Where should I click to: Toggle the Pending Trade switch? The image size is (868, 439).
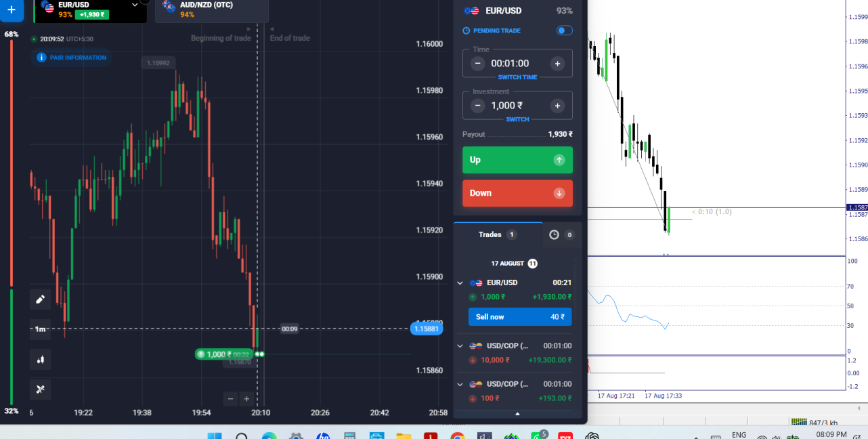564,30
